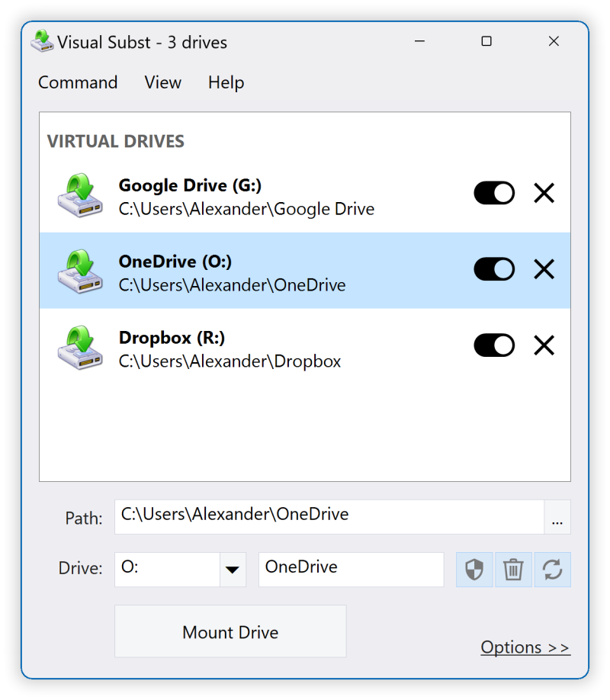
Task: Remove OneDrive (O:) with X icon
Action: 544,269
